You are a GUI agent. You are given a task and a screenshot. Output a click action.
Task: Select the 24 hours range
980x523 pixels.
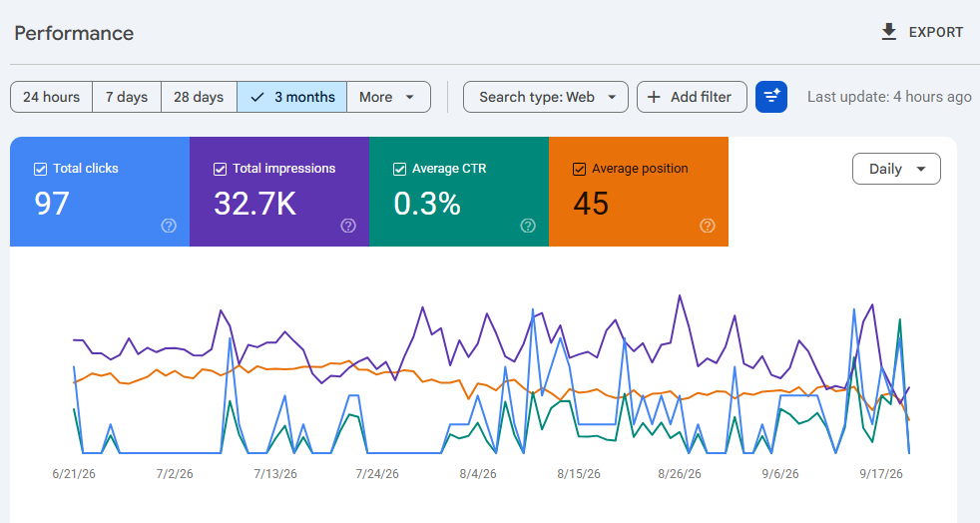click(x=51, y=97)
